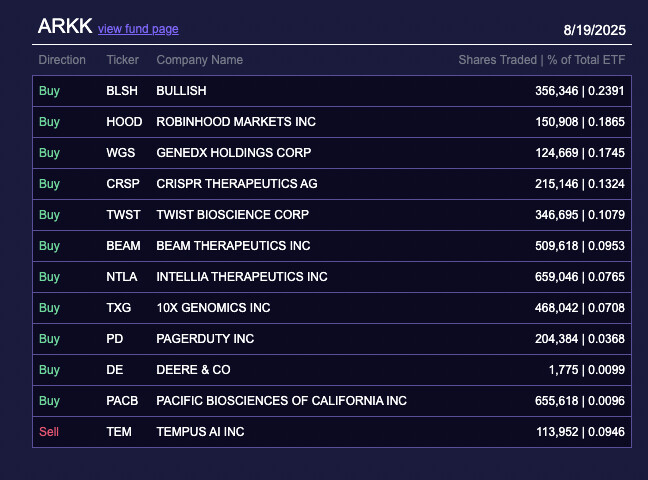Click the Shares Traded | % of Total ETF header
648x480 pixels.
tap(541, 60)
